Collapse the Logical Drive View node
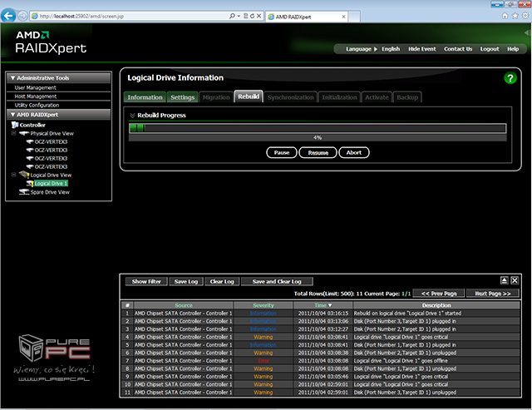The width and height of the screenshot is (532, 410). click(14, 175)
